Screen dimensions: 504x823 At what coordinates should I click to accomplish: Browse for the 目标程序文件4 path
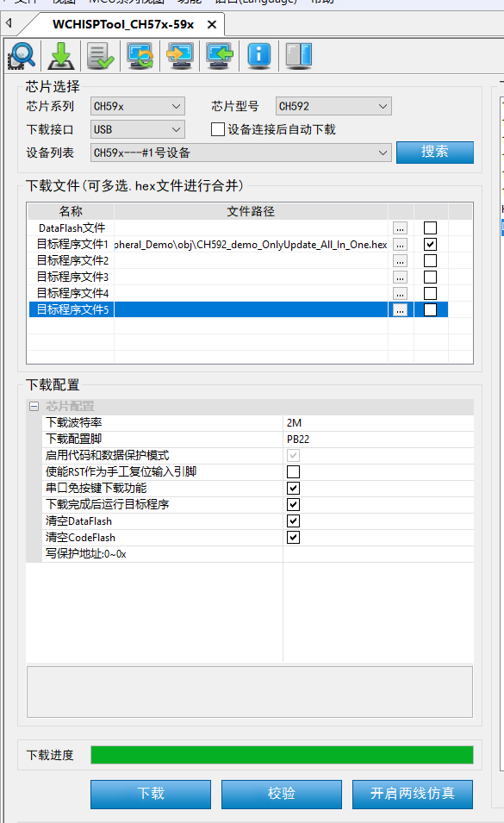coord(400,293)
